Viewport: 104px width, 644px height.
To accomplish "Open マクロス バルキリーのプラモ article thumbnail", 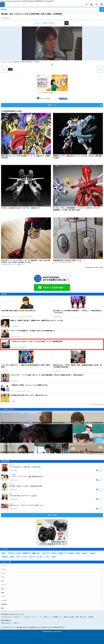I will coord(26,186).
